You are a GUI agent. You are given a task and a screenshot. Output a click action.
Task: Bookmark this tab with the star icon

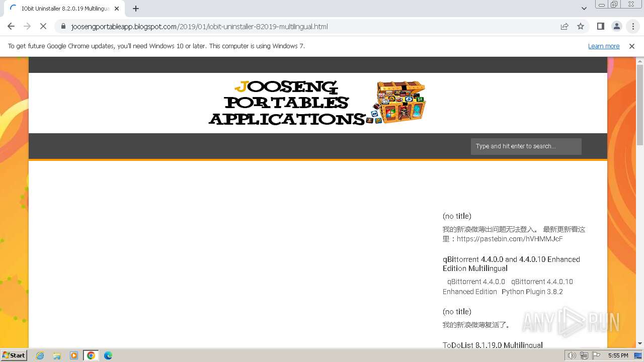[581, 27]
